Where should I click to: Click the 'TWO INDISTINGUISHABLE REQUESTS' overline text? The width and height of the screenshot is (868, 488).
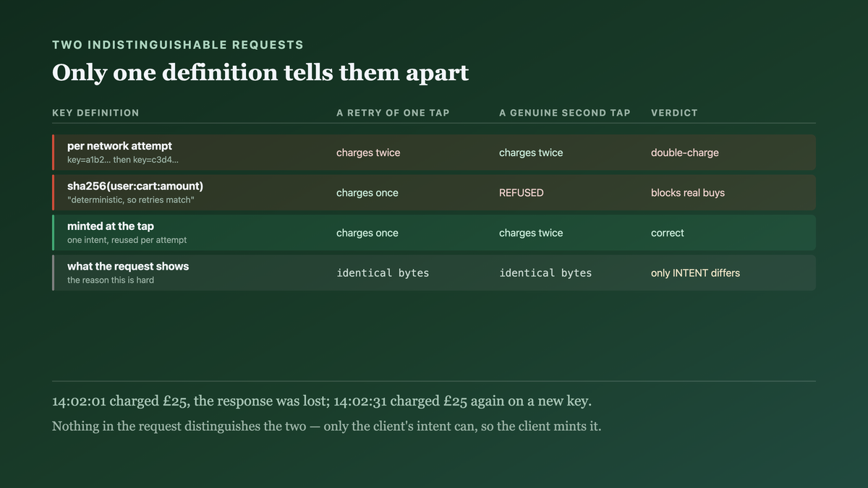(x=178, y=45)
